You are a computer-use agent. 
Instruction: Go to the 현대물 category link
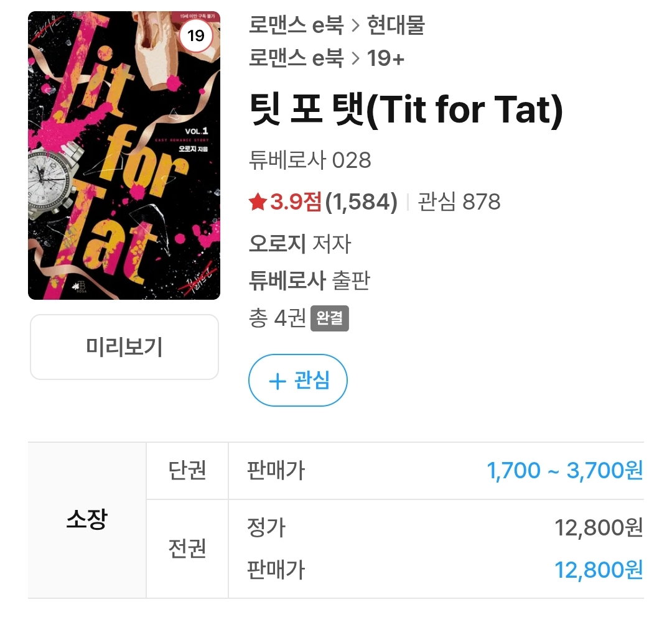coord(396,25)
